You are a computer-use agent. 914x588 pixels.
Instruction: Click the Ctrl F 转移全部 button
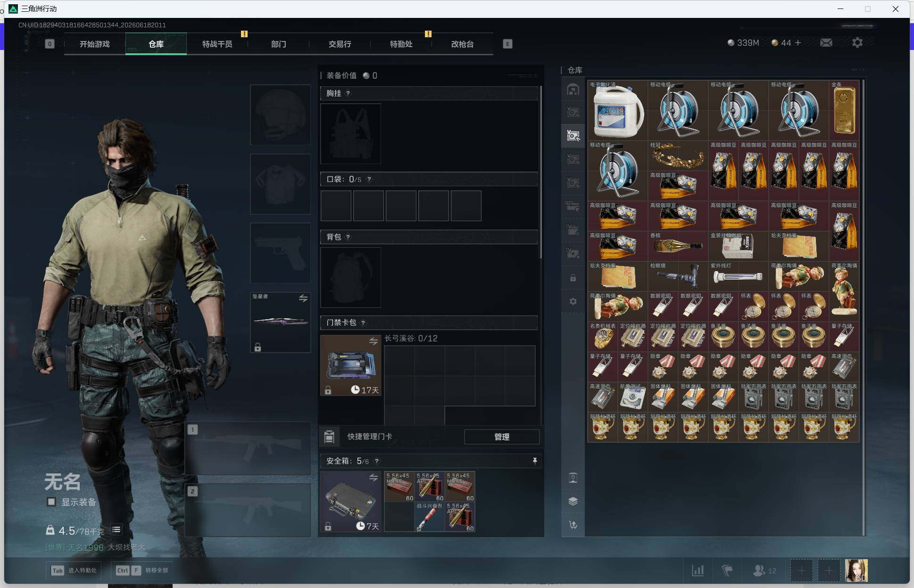tap(141, 570)
